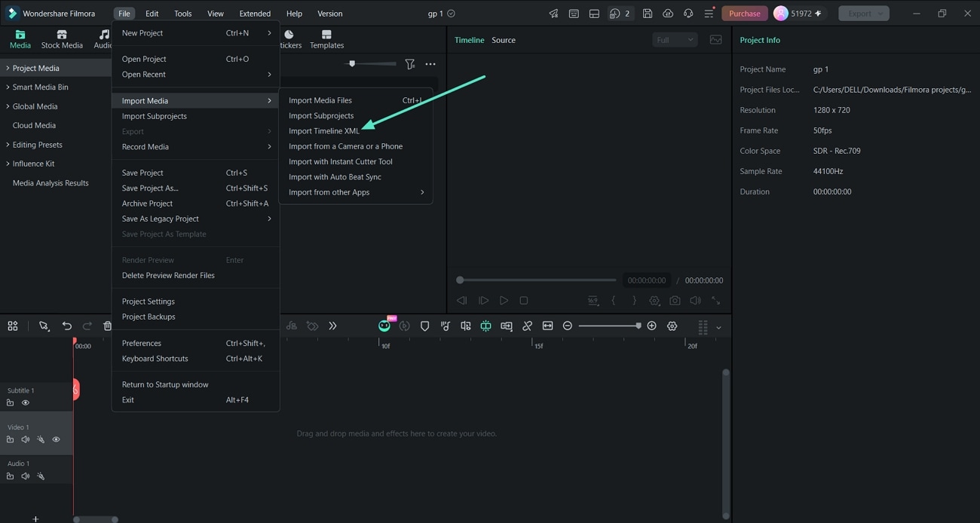980x523 pixels.
Task: Click the timeline zoom slider
Action: 610,326
